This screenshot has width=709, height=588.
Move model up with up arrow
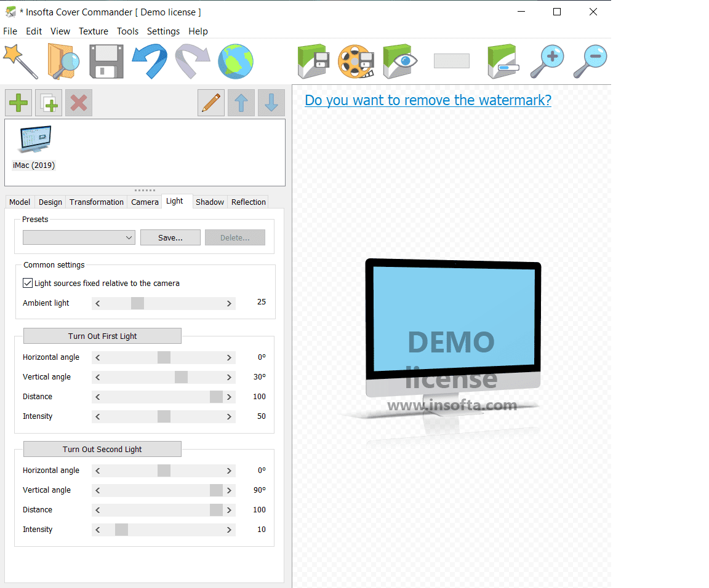click(x=241, y=103)
